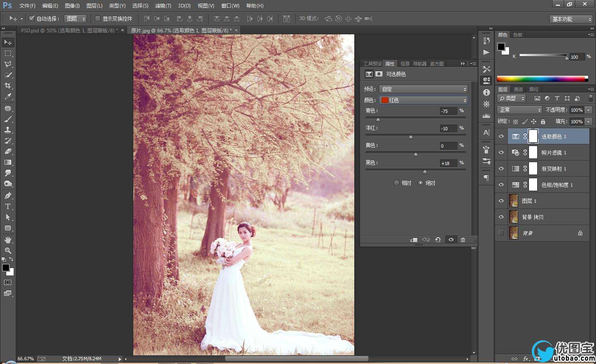Switch to the 通道 tab
This screenshot has width=596, height=364.
pos(518,89)
